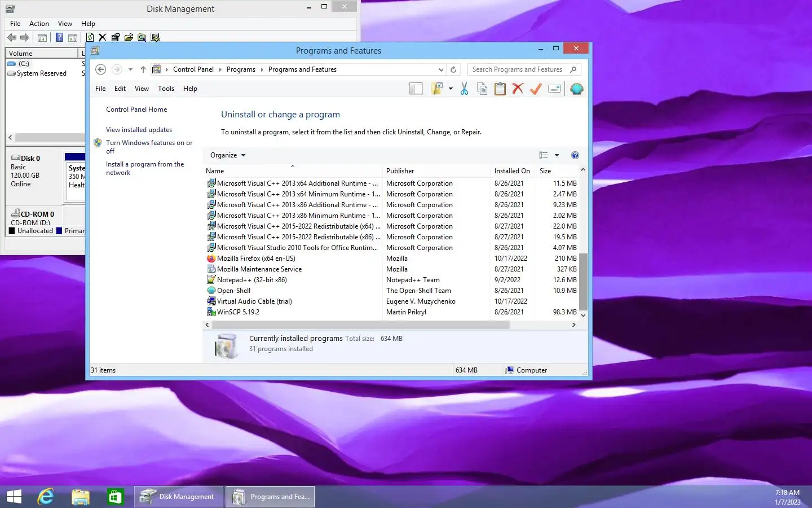The image size is (812, 508).
Task: Open the Edit menu
Action: pyautogui.click(x=120, y=89)
